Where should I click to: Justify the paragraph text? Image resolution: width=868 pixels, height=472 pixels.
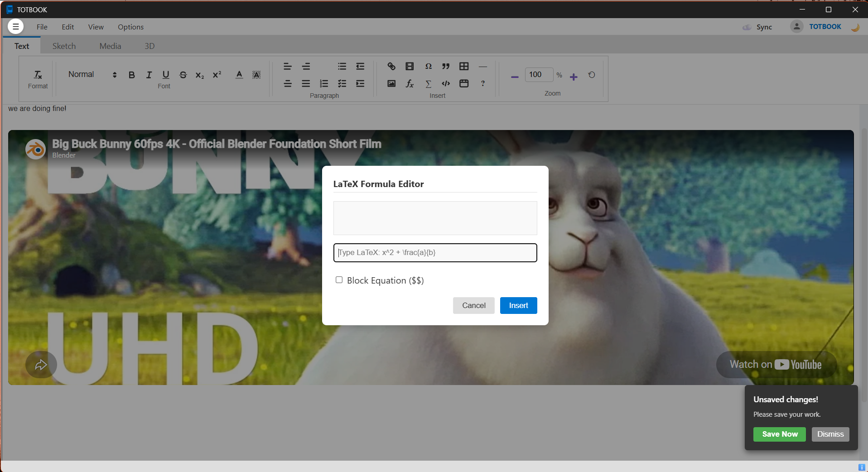click(x=306, y=84)
